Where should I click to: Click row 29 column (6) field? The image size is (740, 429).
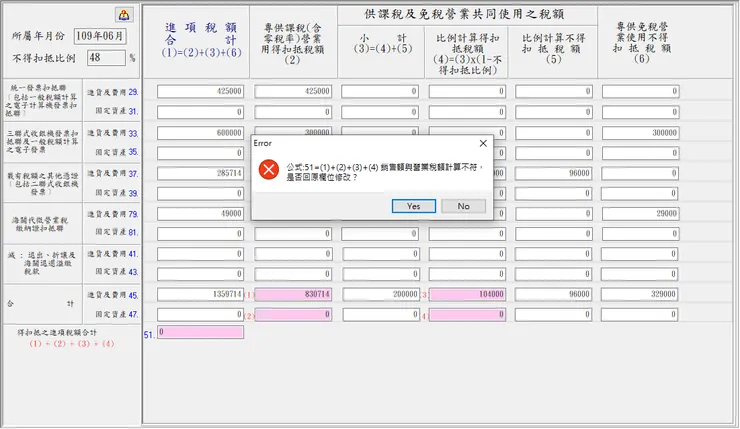tap(640, 91)
